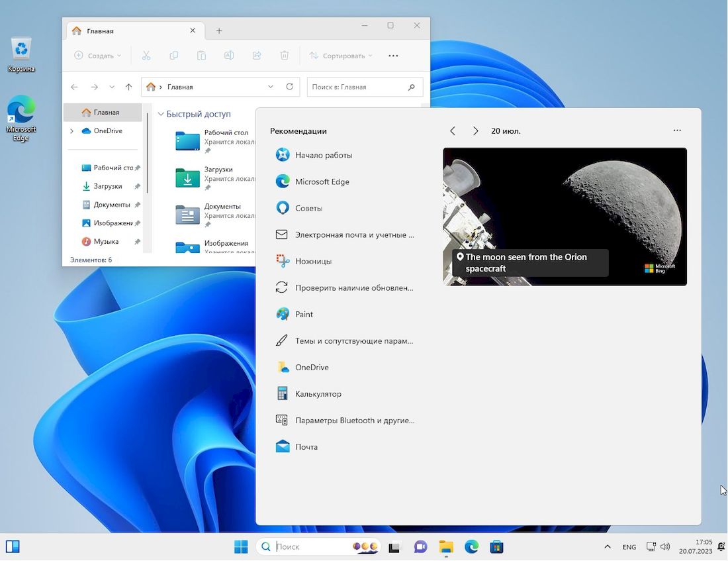
Task: Open Microsoft Store from the taskbar
Action: click(x=496, y=546)
